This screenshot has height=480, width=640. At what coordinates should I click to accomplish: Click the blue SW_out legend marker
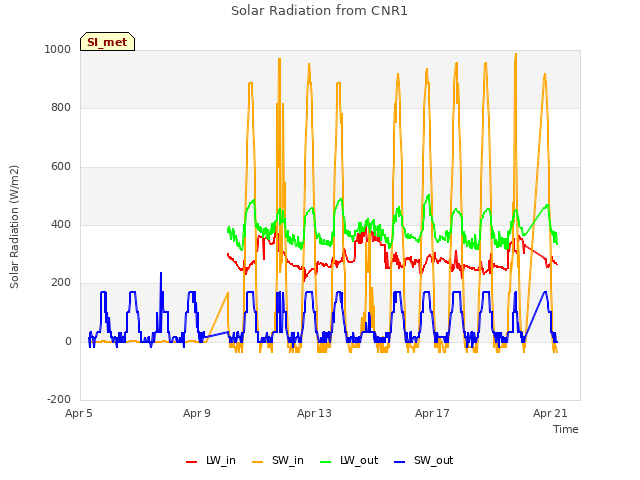(x=400, y=462)
